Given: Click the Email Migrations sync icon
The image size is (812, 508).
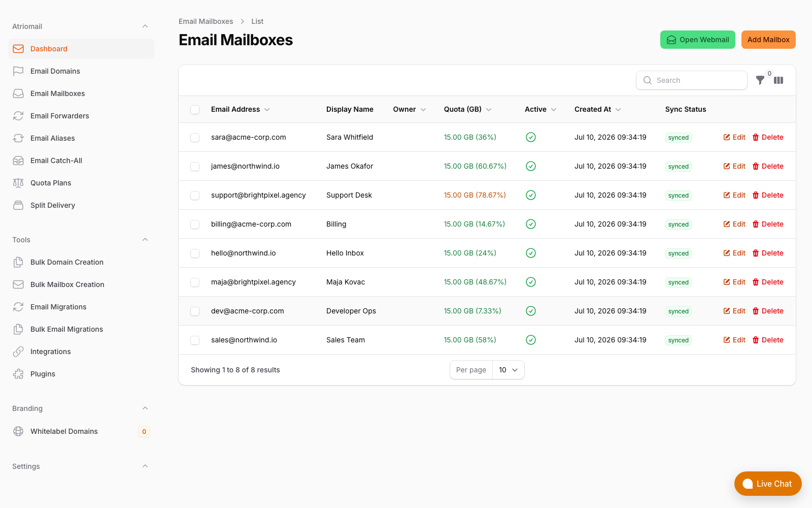Looking at the screenshot, I should coord(18,307).
